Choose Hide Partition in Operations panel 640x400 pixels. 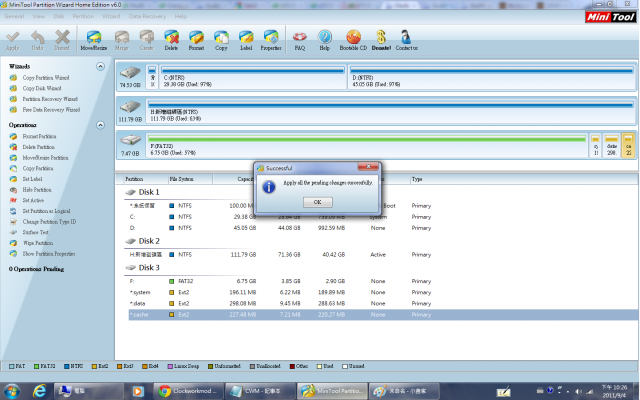[x=37, y=189]
